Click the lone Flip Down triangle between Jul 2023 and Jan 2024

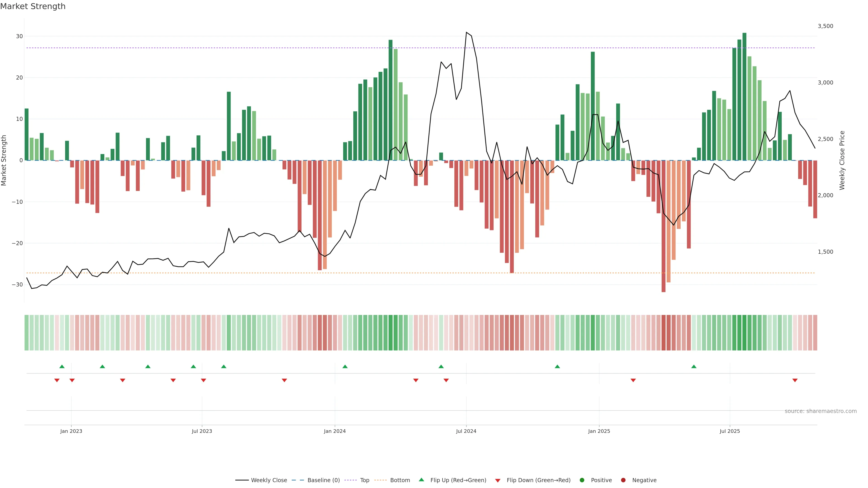pos(284,380)
